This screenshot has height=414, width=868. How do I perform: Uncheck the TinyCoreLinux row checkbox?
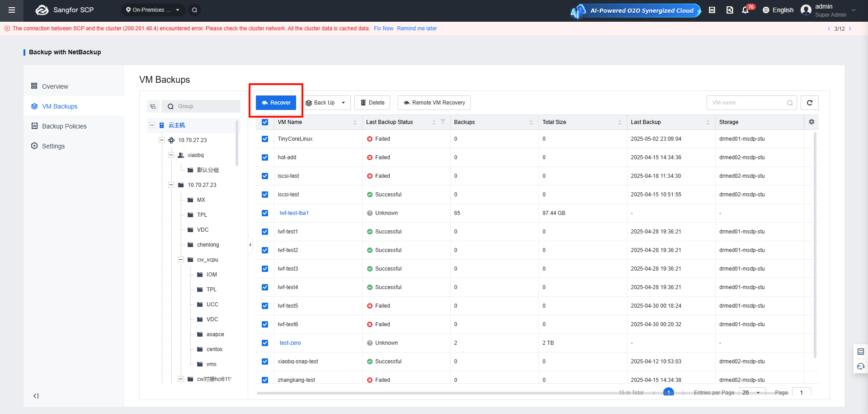click(265, 139)
